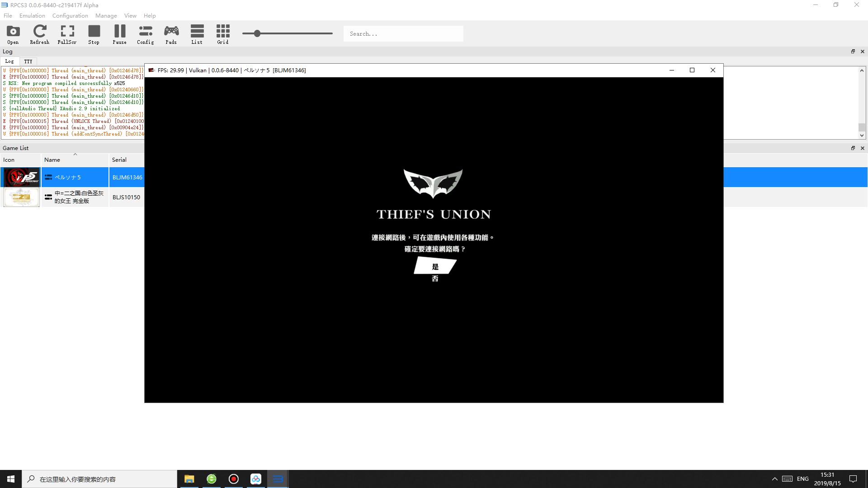This screenshot has width=868, height=488.
Task: Click the Search input field
Action: point(403,33)
